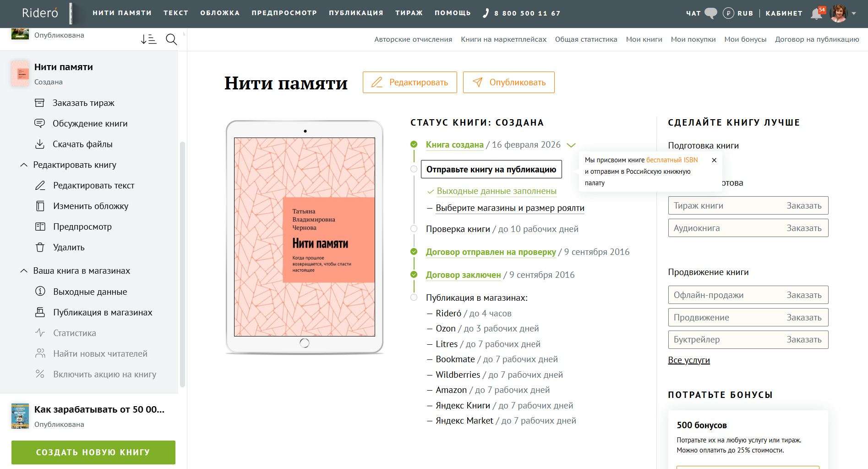Click the ruble currency icon

click(x=728, y=13)
